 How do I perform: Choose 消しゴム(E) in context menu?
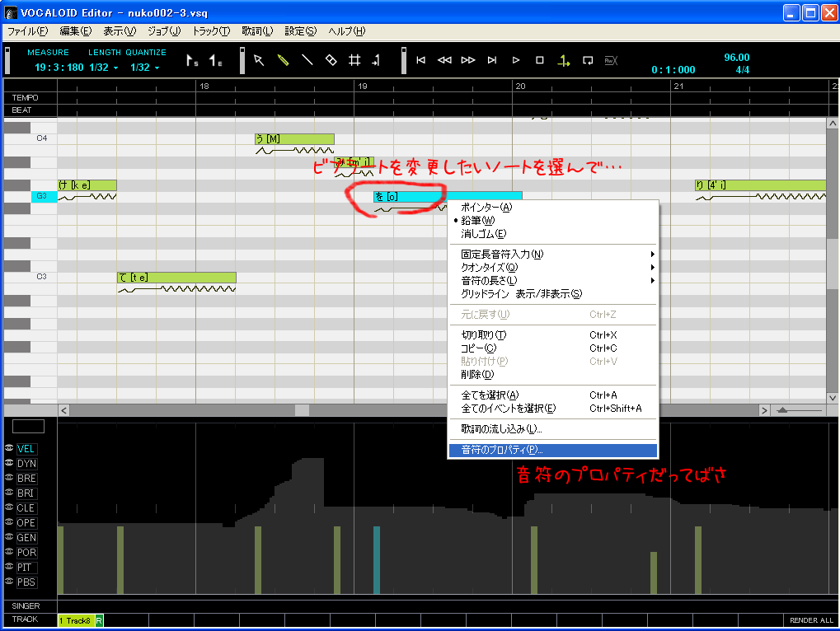553,234
